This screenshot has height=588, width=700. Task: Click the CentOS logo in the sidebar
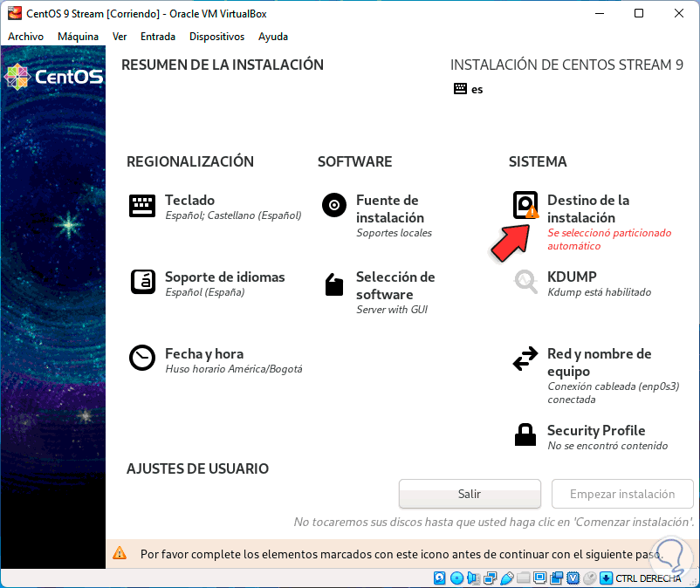tap(53, 77)
